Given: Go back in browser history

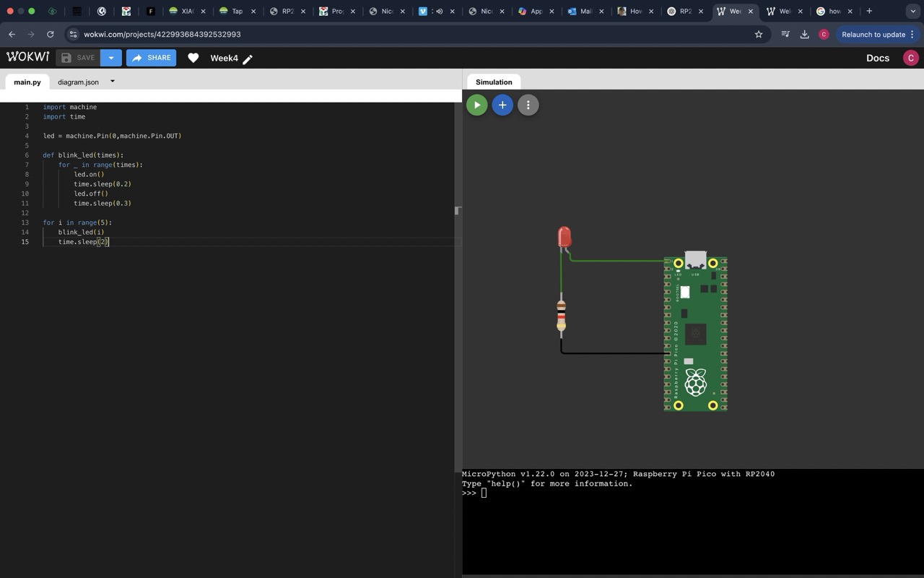Looking at the screenshot, I should [12, 34].
